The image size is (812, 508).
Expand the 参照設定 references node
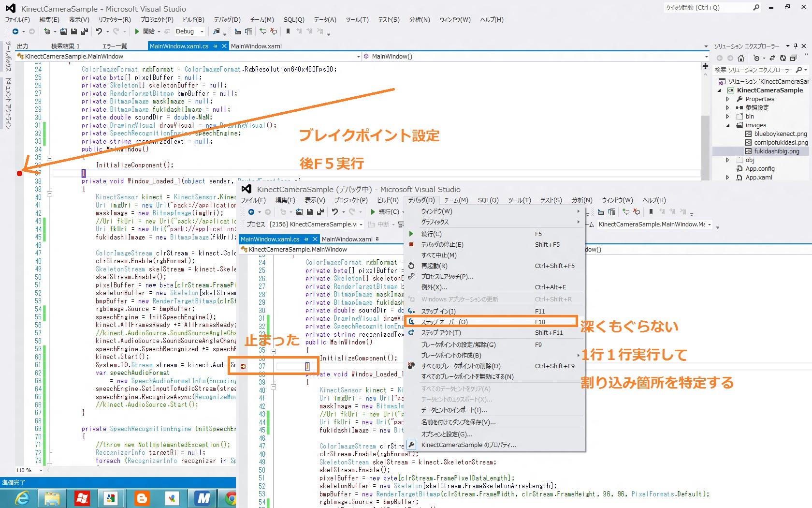(x=728, y=108)
